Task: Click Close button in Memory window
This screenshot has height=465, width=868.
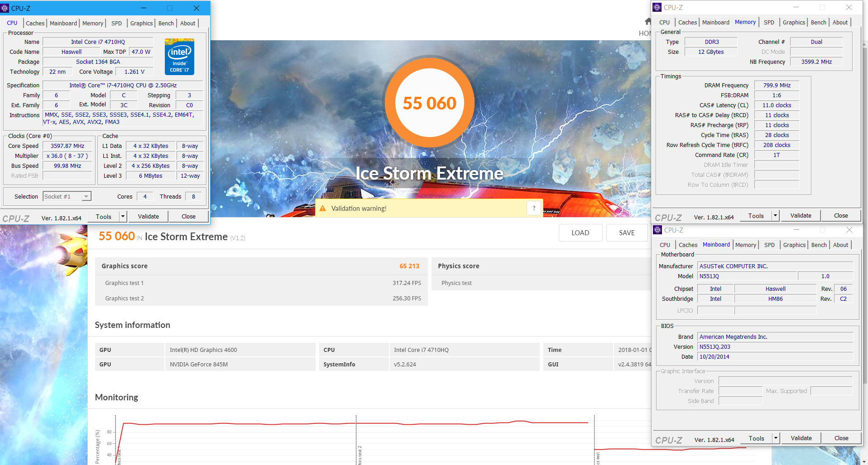Action: pyautogui.click(x=841, y=216)
